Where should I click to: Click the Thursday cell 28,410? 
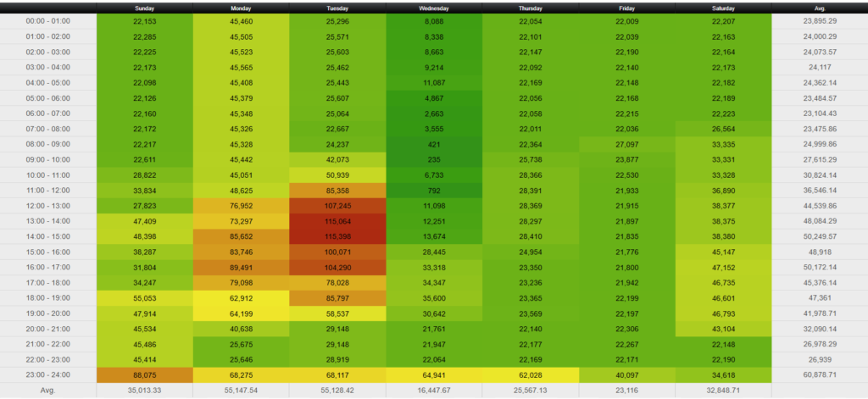click(x=531, y=236)
